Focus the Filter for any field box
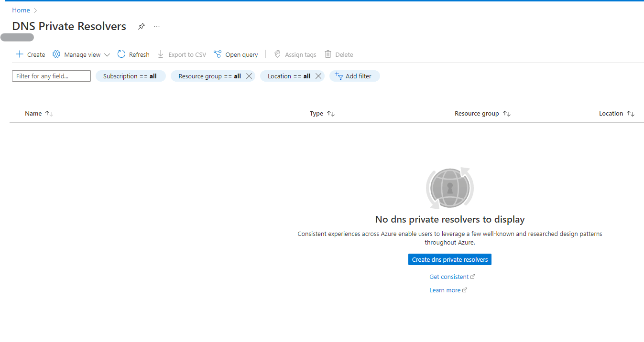Image resolution: width=644 pixels, height=342 pixels. click(x=51, y=76)
